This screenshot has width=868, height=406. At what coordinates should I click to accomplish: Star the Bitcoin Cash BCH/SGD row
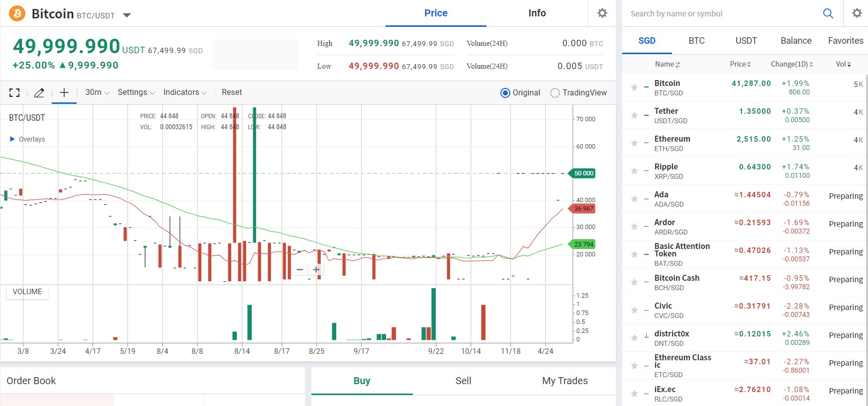click(634, 282)
